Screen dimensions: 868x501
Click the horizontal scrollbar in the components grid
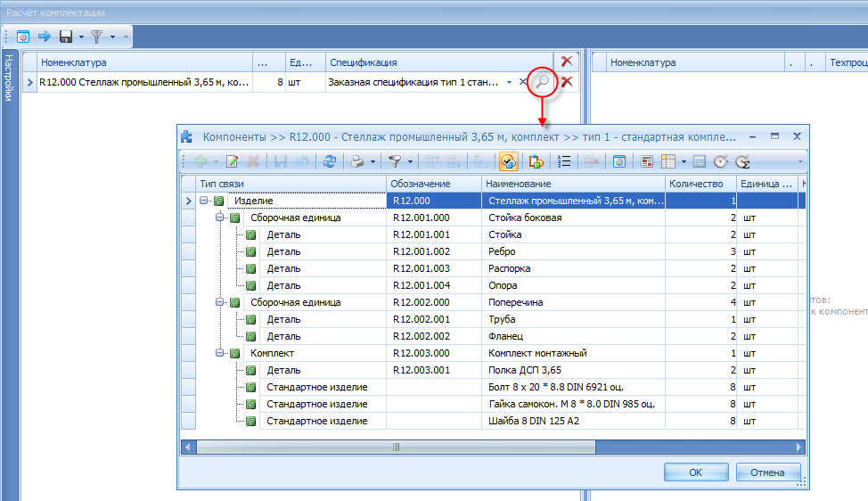coord(490,445)
